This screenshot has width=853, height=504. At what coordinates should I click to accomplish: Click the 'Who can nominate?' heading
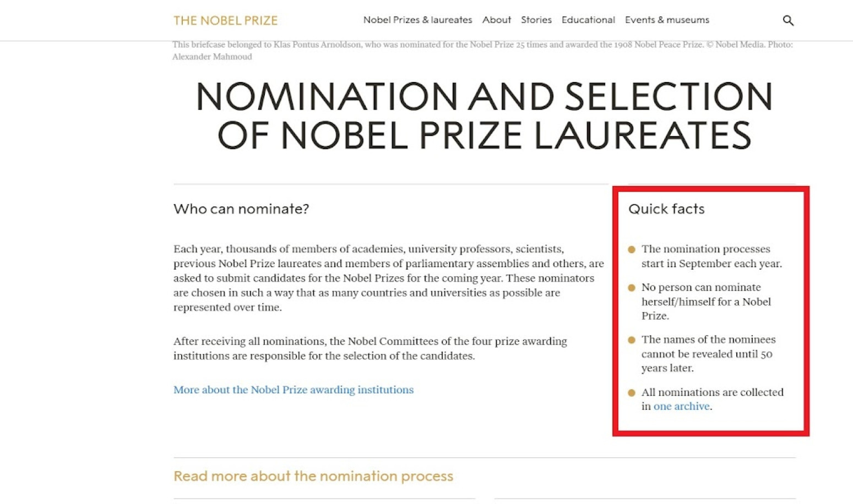point(241,209)
